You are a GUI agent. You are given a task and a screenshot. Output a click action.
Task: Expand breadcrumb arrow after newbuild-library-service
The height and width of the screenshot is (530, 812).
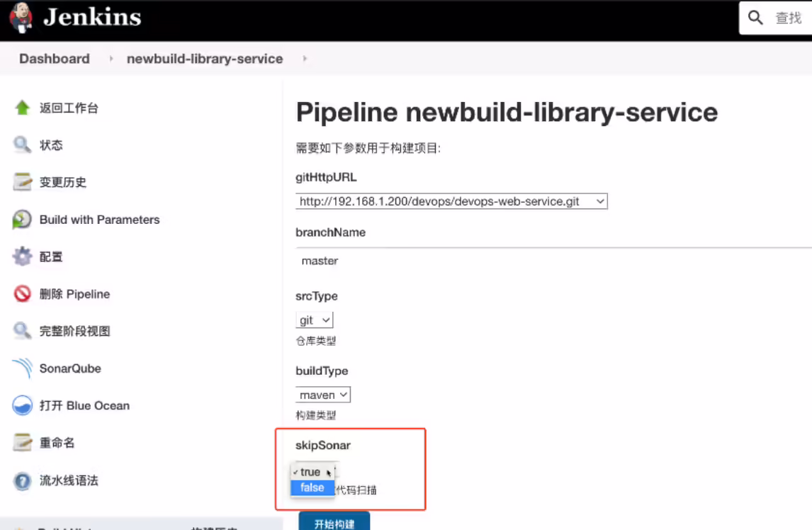coord(305,59)
